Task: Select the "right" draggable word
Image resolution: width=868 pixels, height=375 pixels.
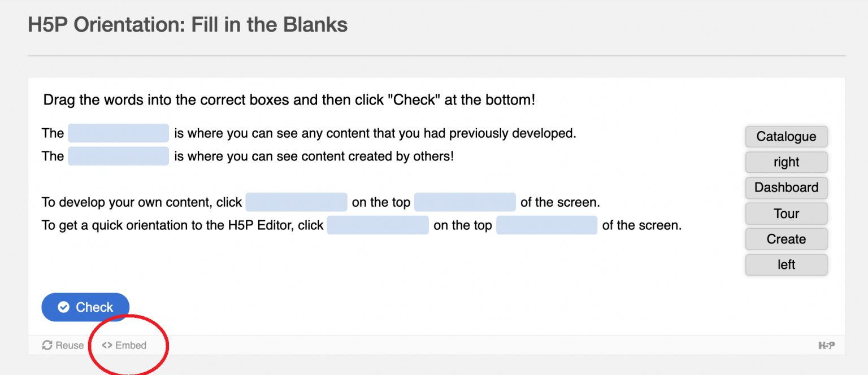Action: click(786, 162)
